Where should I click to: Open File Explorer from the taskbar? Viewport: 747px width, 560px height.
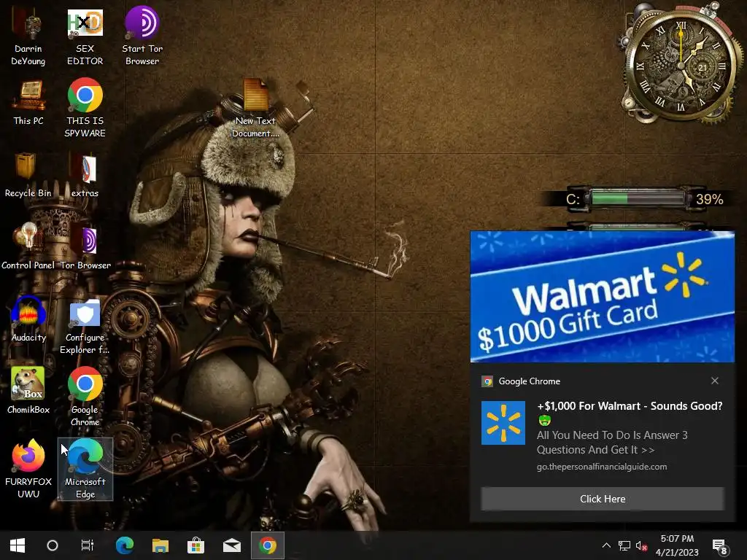click(160, 545)
